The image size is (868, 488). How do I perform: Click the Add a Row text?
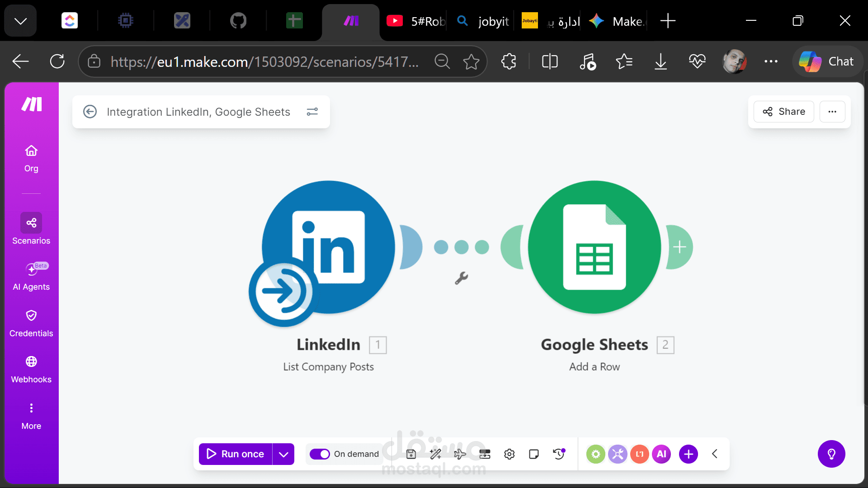pos(594,367)
